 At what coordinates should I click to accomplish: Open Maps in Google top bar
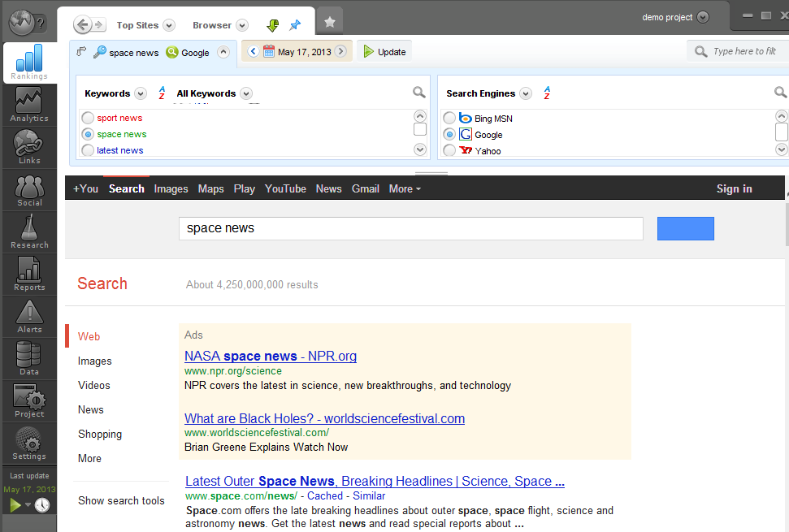(x=210, y=188)
